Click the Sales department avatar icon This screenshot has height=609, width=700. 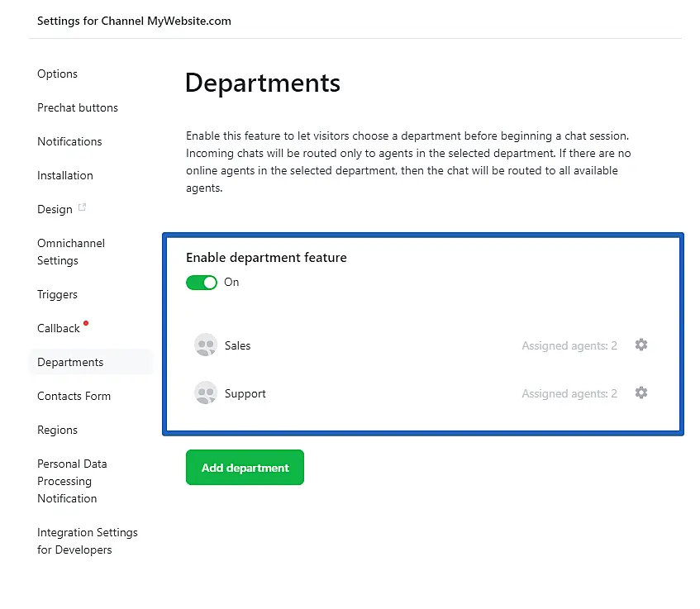(206, 345)
